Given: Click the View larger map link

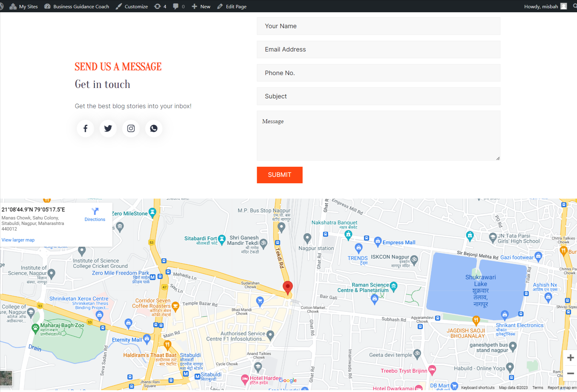Looking at the screenshot, I should pyautogui.click(x=18, y=240).
